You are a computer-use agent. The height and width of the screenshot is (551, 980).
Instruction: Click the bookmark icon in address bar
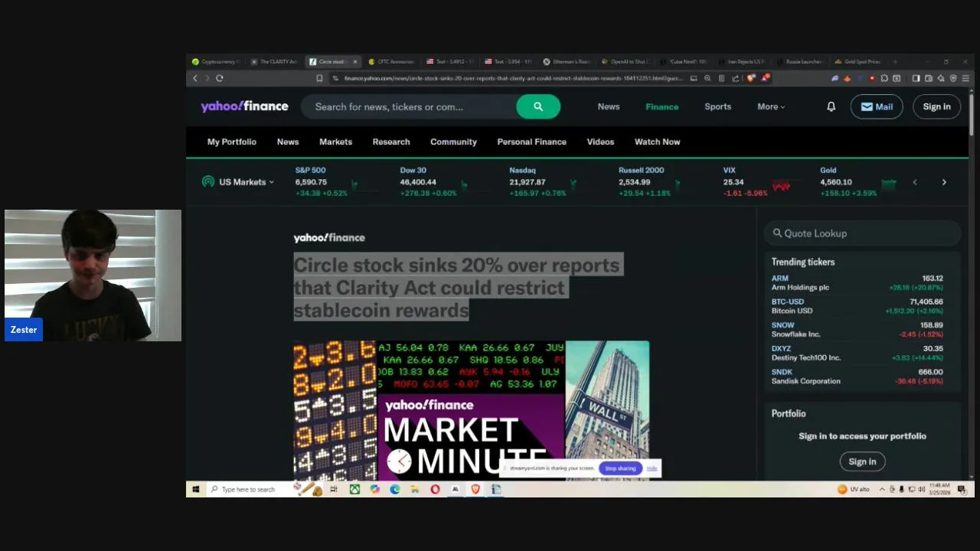coord(319,78)
